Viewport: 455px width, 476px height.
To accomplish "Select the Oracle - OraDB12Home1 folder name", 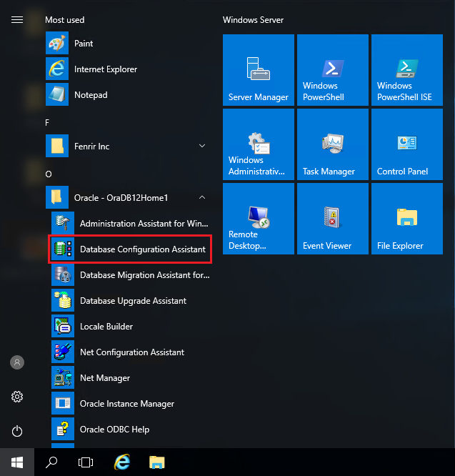I will click(121, 198).
